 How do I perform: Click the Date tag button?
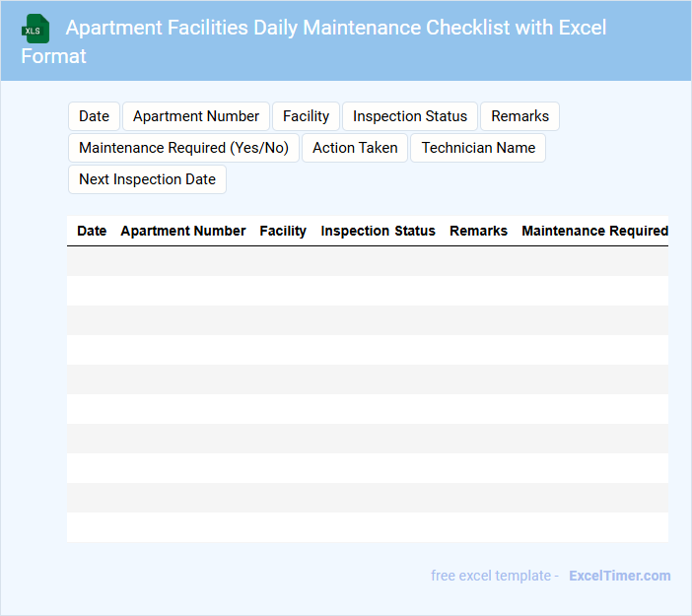94,116
